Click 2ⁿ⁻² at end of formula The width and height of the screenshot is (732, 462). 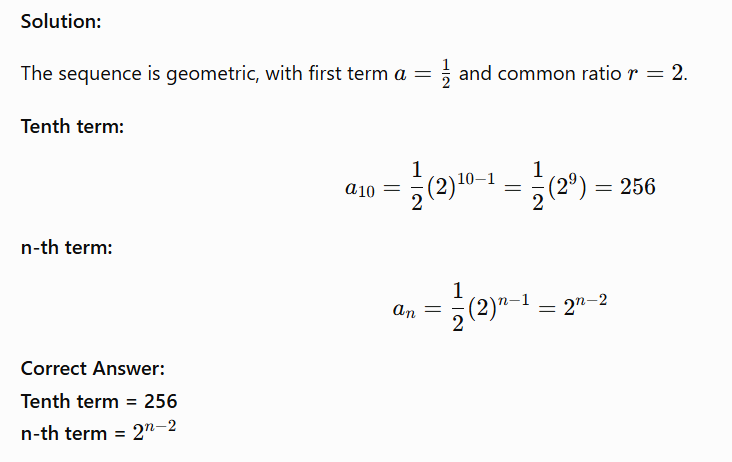[x=585, y=306]
